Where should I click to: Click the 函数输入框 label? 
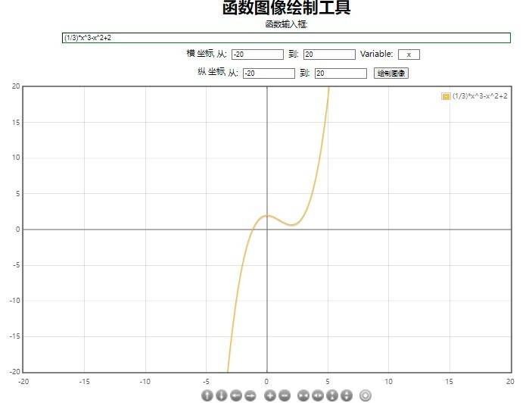[x=286, y=24]
